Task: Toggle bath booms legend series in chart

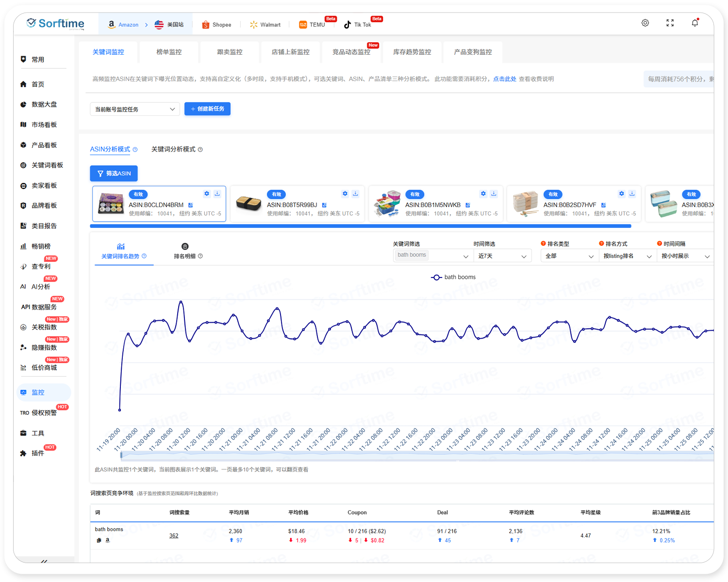Action: click(453, 277)
